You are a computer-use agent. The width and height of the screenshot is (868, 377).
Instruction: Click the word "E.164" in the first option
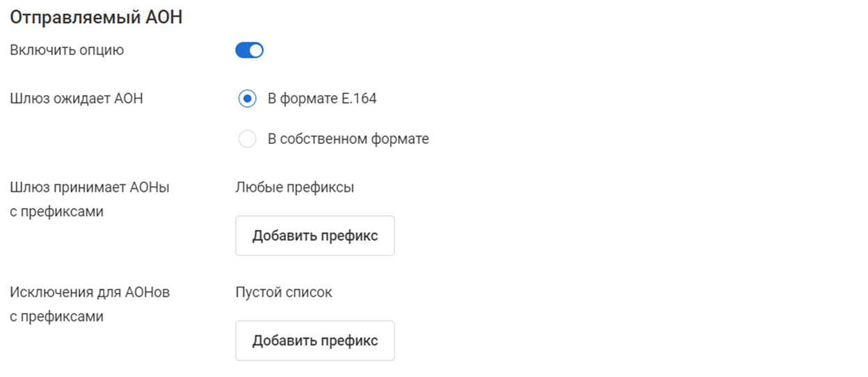[x=359, y=99]
